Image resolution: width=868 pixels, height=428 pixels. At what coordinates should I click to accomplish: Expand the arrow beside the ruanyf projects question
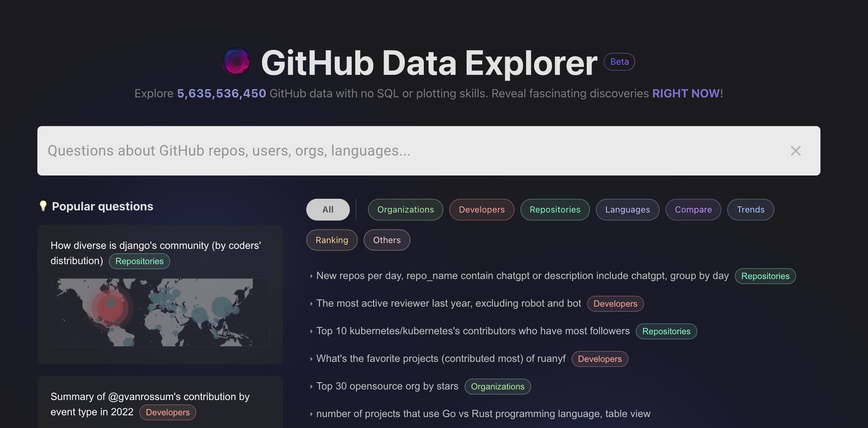311,359
